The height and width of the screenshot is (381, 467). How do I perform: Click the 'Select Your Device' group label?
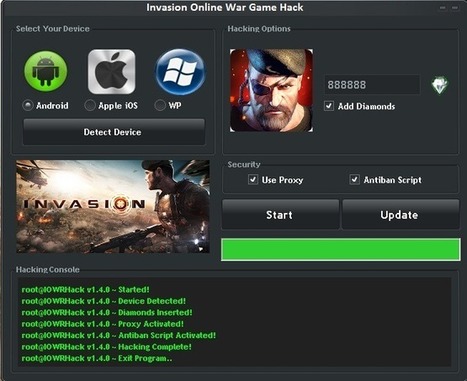coord(53,29)
